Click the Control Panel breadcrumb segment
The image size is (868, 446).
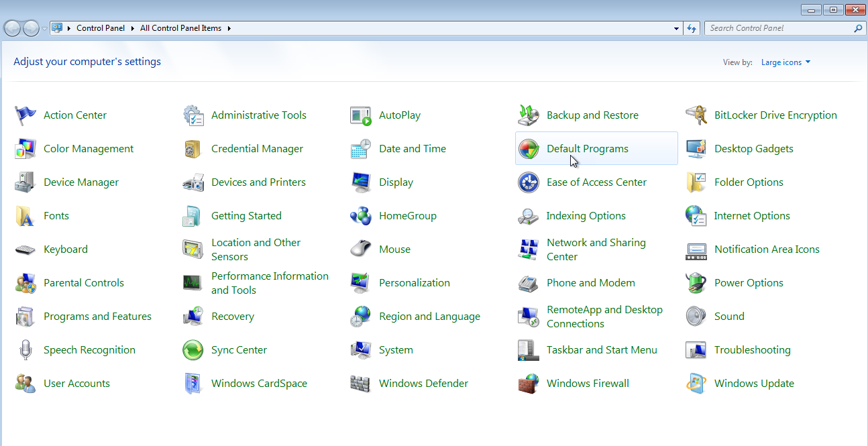click(101, 28)
